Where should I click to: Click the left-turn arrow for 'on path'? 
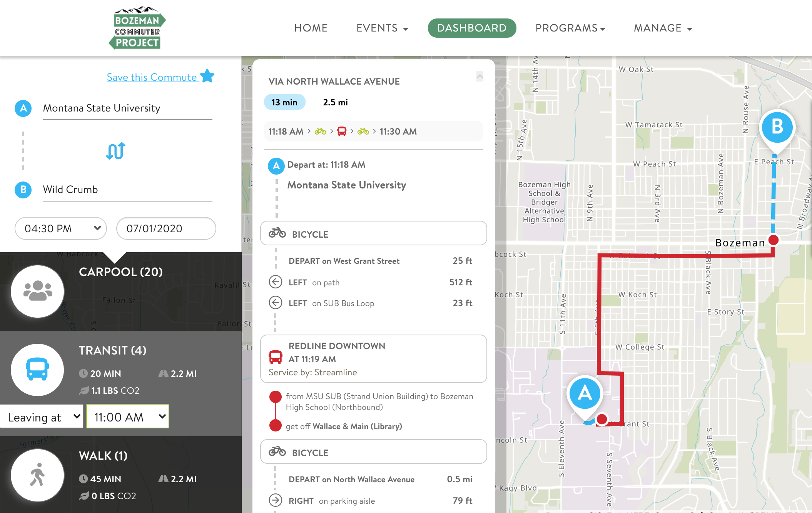pos(275,282)
